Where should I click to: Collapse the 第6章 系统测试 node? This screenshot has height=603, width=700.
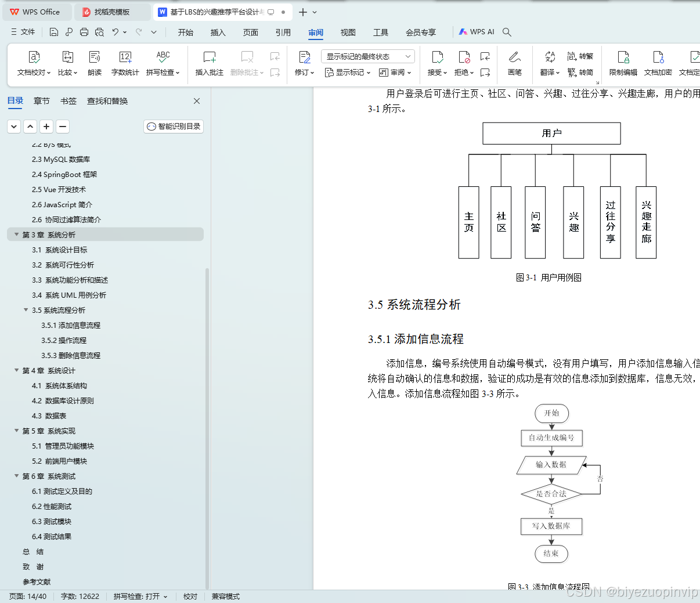tap(16, 476)
